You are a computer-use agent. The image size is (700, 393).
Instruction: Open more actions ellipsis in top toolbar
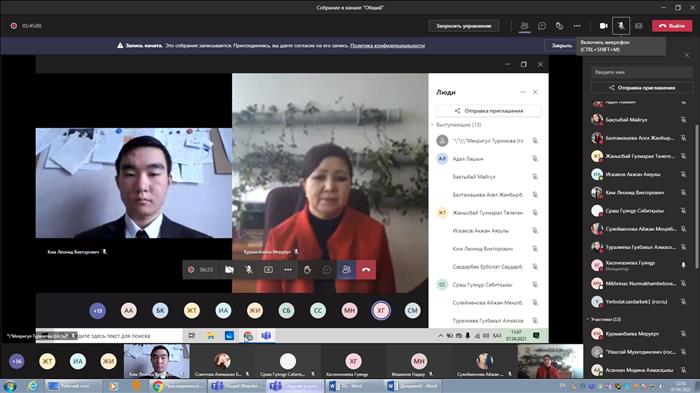point(577,26)
